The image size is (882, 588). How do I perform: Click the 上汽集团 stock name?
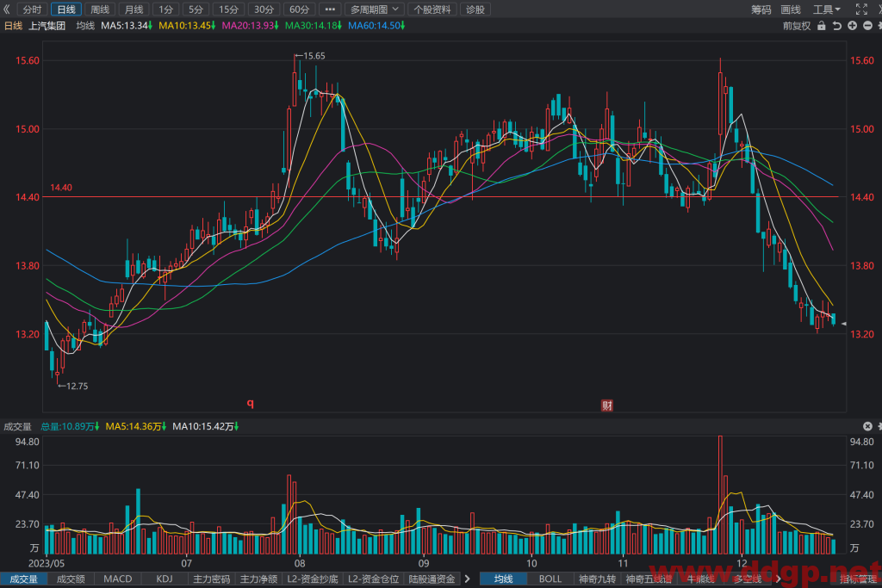47,25
